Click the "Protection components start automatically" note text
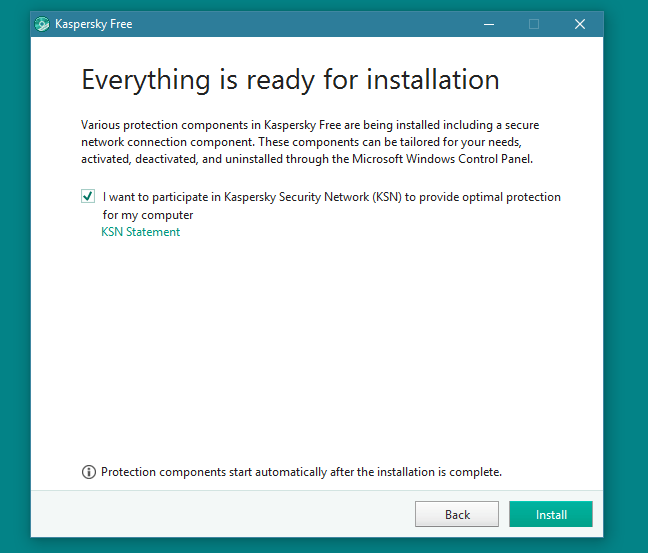648x553 pixels. 301,472
